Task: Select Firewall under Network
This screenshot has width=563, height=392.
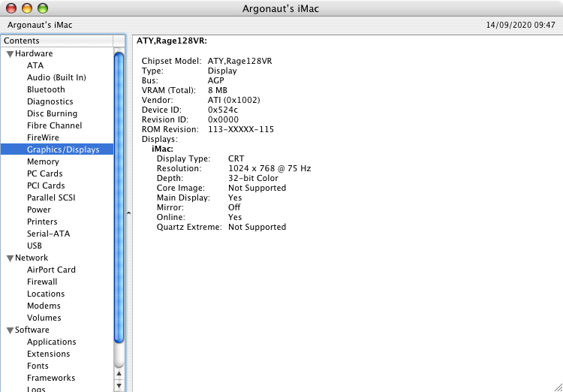Action: point(42,282)
